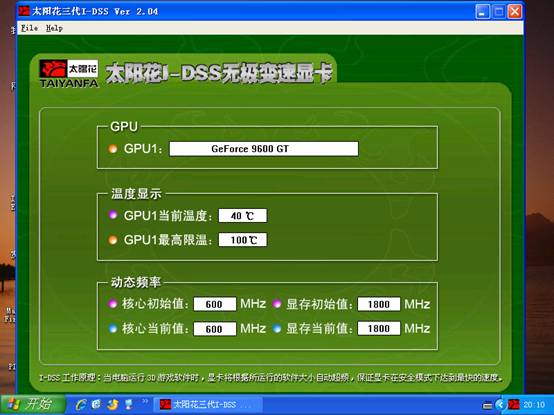Expand quick launch overflow chevron
This screenshot has width=554, height=415.
tap(145, 401)
